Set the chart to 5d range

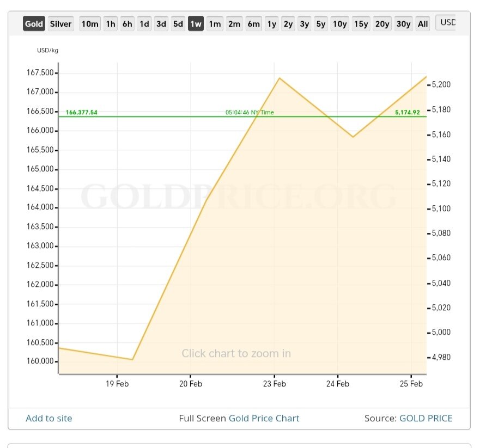tap(178, 24)
